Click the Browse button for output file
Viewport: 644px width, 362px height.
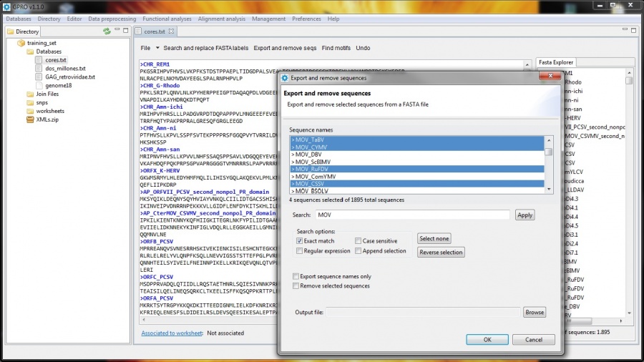tap(534, 313)
